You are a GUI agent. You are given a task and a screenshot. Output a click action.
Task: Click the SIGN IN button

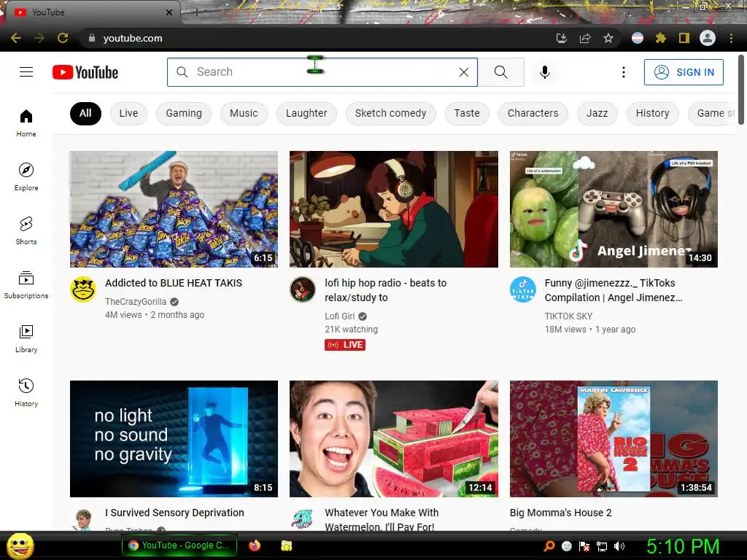[684, 72]
